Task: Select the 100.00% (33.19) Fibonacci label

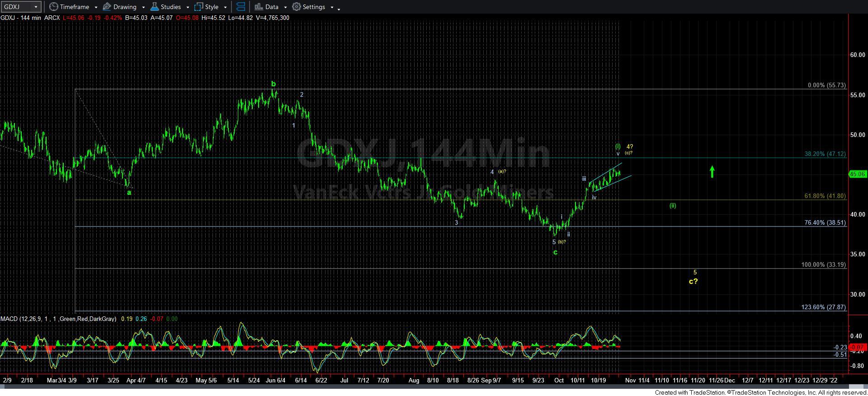Action: [823, 264]
